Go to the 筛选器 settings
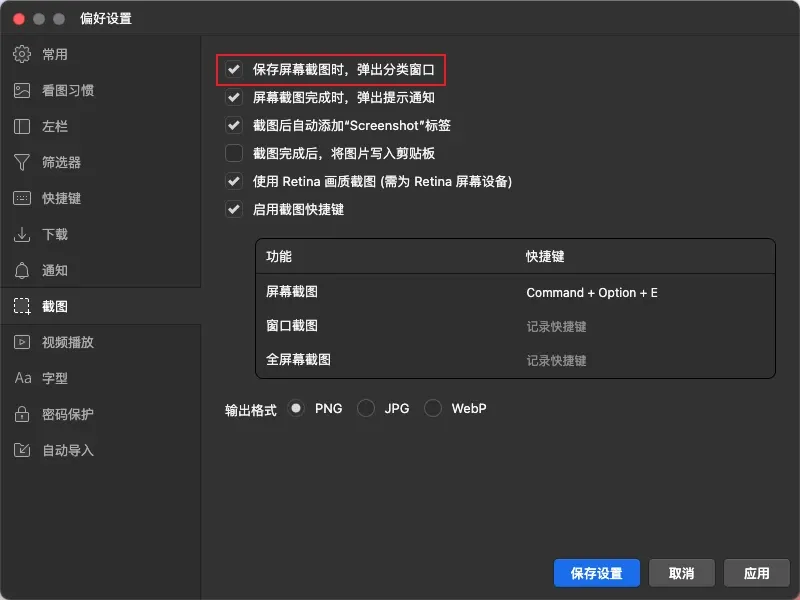This screenshot has width=800, height=600. [101, 162]
